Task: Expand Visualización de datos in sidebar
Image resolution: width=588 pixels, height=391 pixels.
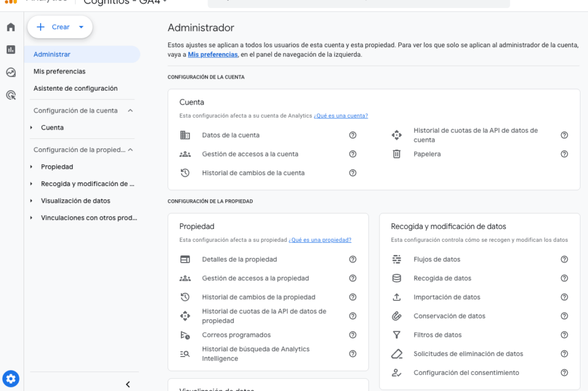Action: click(x=32, y=201)
